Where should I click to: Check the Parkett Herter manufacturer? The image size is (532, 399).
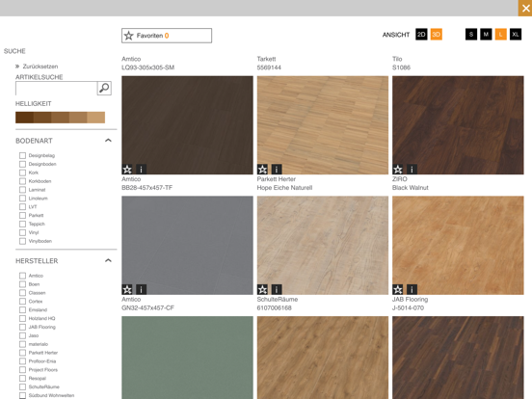click(22, 353)
